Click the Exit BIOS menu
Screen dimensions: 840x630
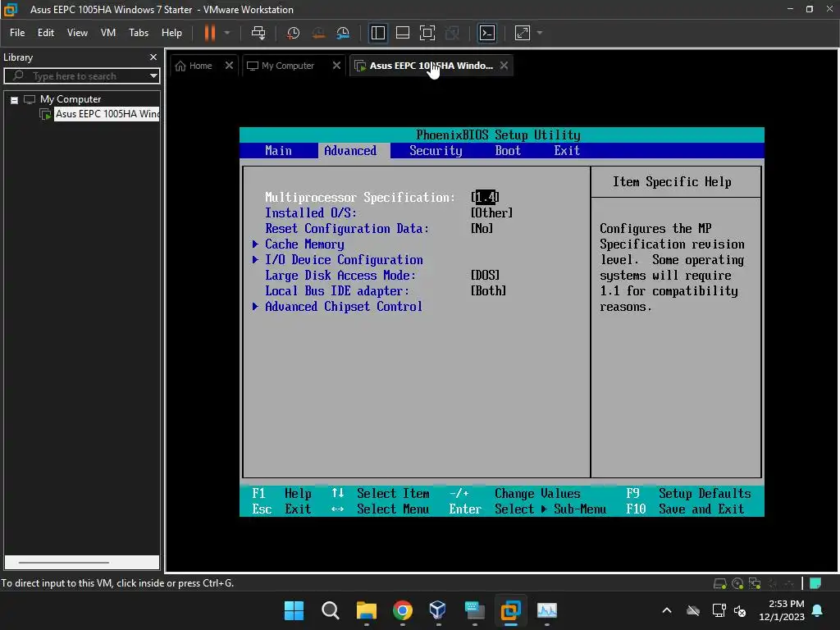(x=567, y=151)
